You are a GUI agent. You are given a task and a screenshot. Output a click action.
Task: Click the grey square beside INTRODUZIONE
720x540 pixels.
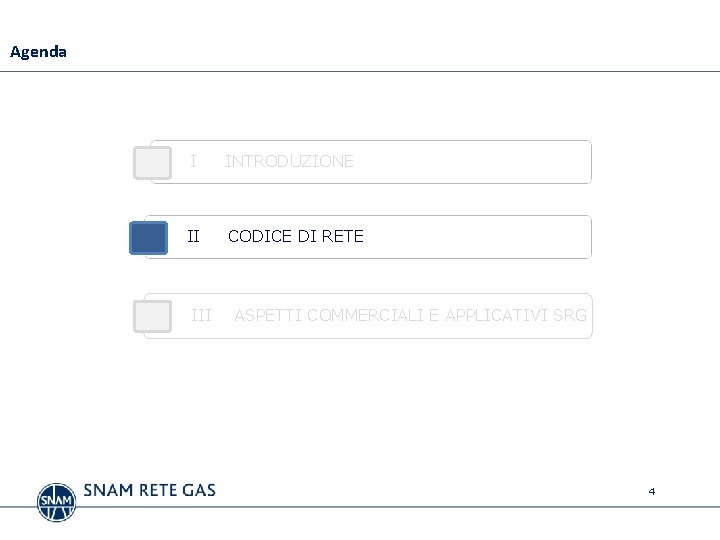(x=152, y=163)
